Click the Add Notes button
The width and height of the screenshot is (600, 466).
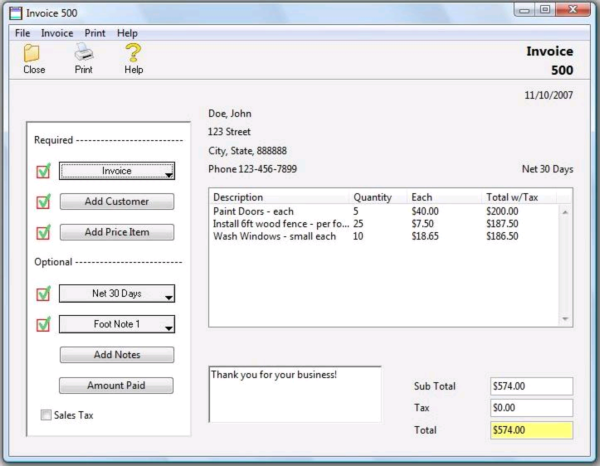click(117, 355)
